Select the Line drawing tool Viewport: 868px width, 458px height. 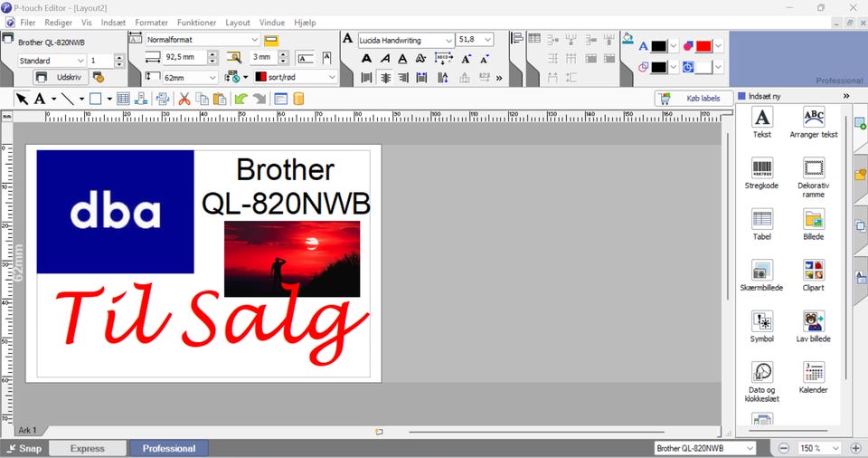pyautogui.click(x=68, y=99)
